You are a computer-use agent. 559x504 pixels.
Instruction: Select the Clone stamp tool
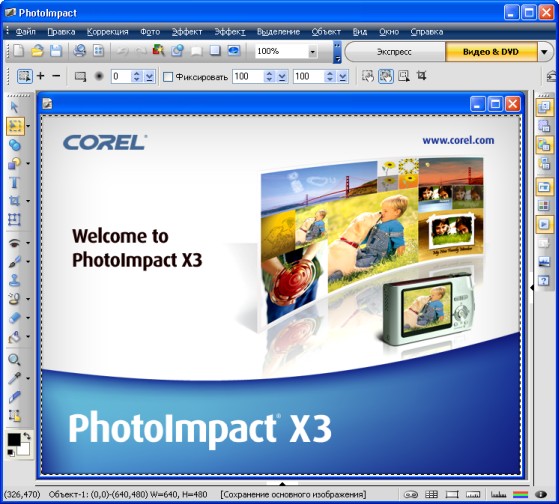click(14, 281)
